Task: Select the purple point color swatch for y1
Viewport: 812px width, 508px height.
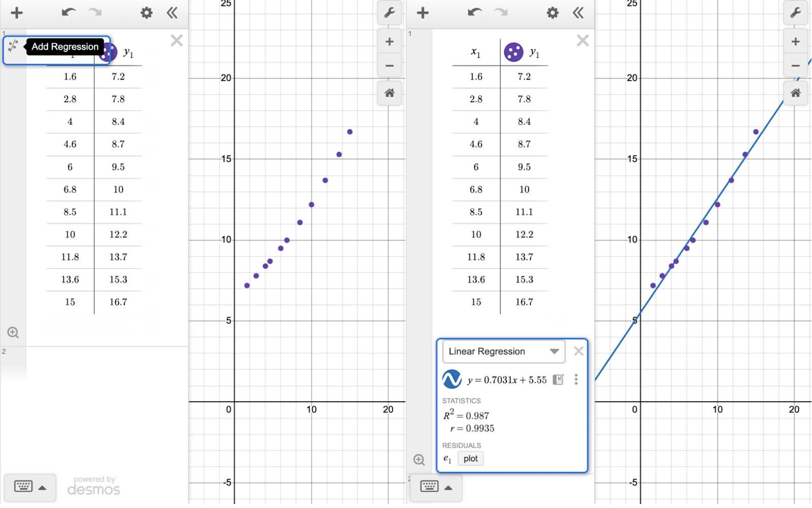Action: (x=108, y=52)
